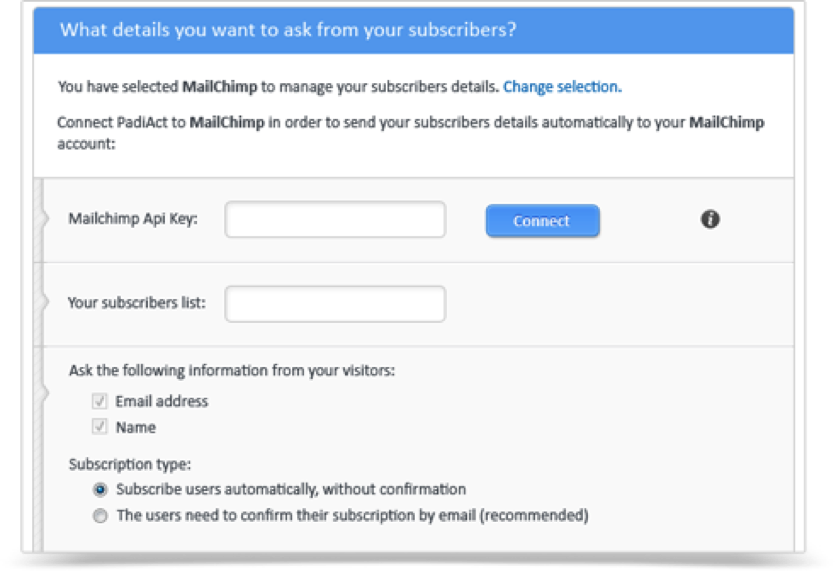Click the info icon beside Connect

click(710, 219)
